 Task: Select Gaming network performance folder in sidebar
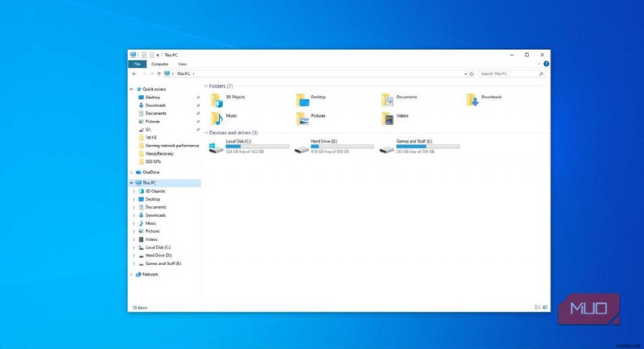coord(171,146)
